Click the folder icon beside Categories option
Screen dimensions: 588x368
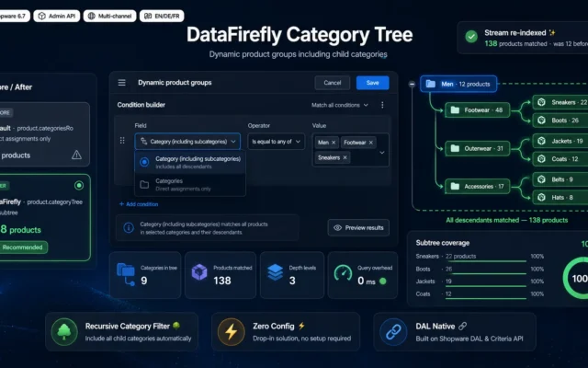click(x=144, y=185)
